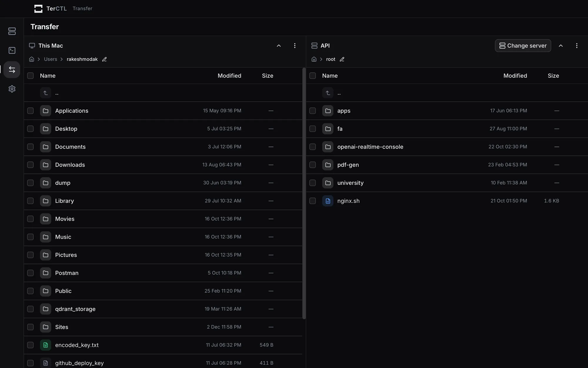Toggle select-all checkbox in This Mac header

(x=30, y=76)
